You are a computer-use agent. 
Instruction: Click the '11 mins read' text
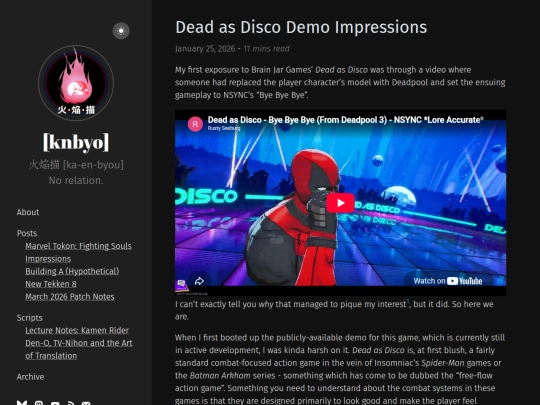267,49
